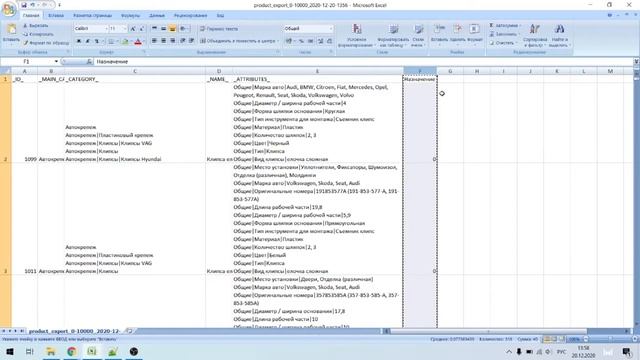Viewport: 640px width, 360px height.
Task: Center cell text horizontally
Action: [x=163, y=41]
